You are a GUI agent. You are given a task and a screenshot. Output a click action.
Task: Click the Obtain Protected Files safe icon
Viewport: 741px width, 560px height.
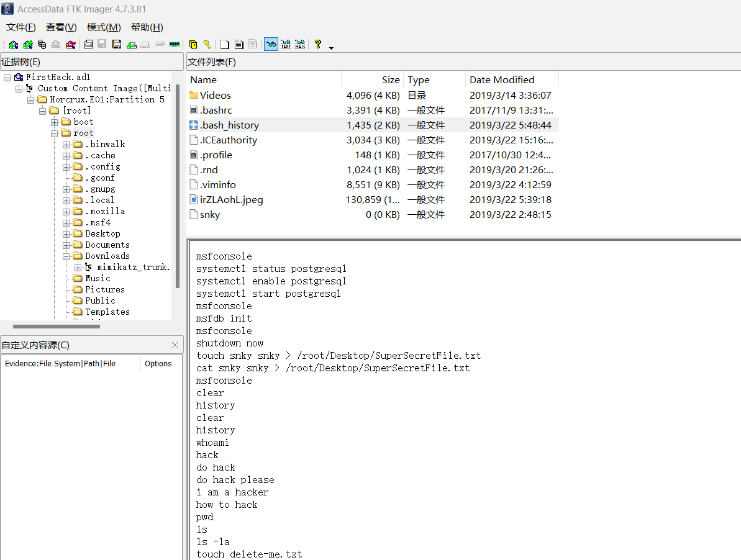[193, 44]
